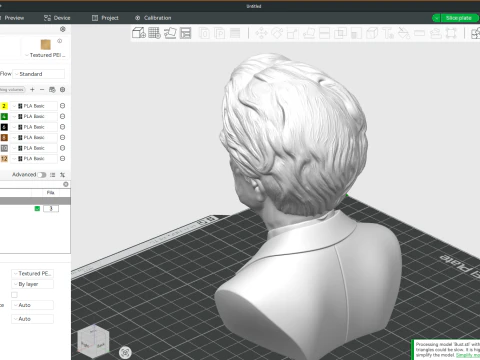
Task: Click the Slice plate button
Action: click(459, 18)
